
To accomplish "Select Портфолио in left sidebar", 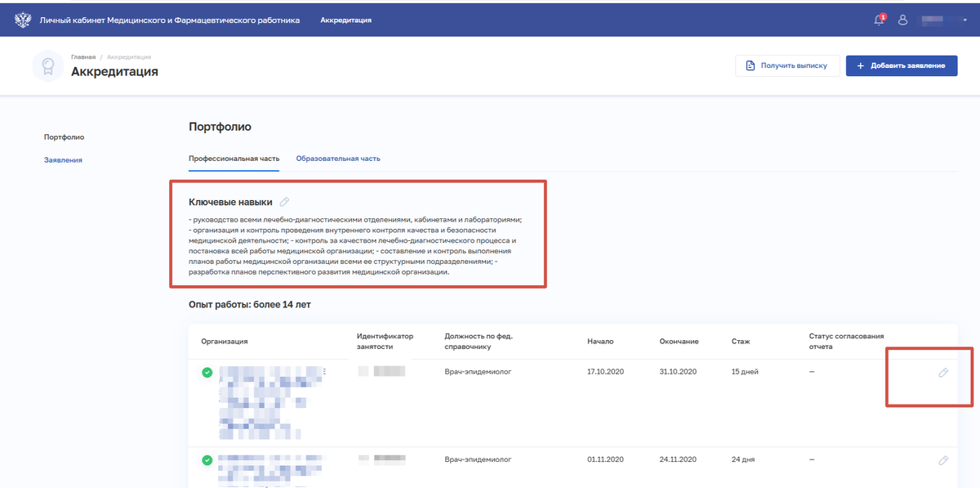I will tap(64, 137).
